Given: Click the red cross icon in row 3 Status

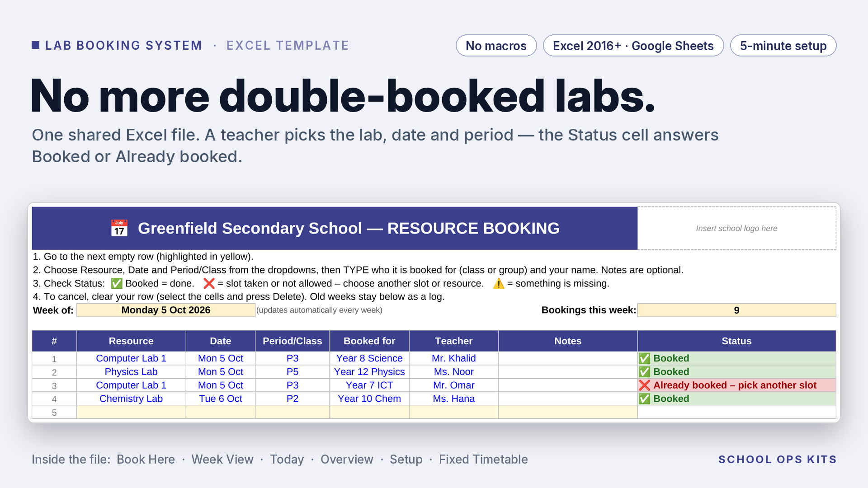Looking at the screenshot, I should coord(645,385).
